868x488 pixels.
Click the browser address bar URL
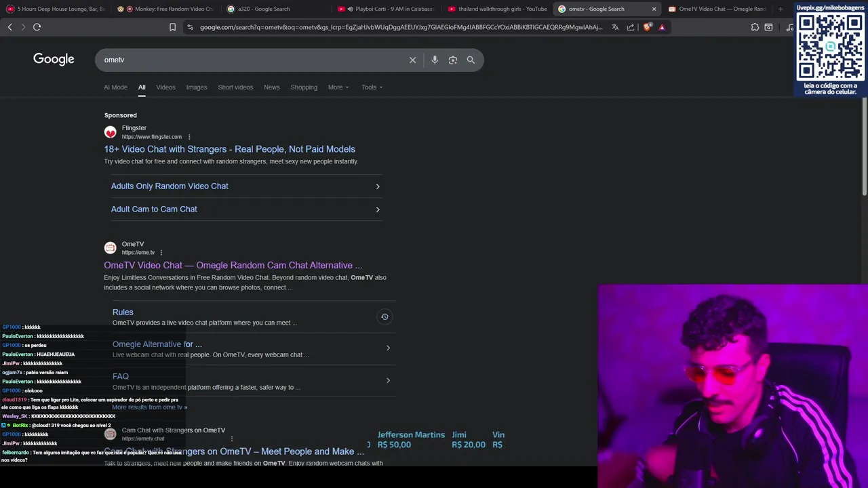pyautogui.click(x=401, y=27)
